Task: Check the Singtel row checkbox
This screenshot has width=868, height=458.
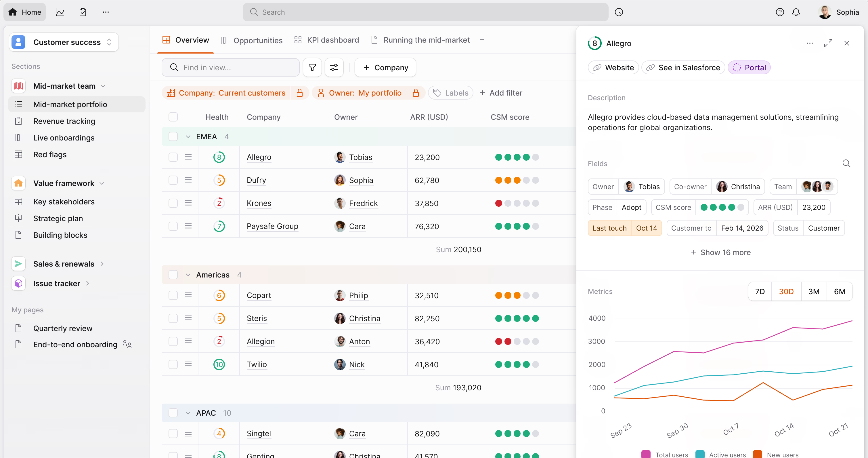Action: click(x=173, y=433)
